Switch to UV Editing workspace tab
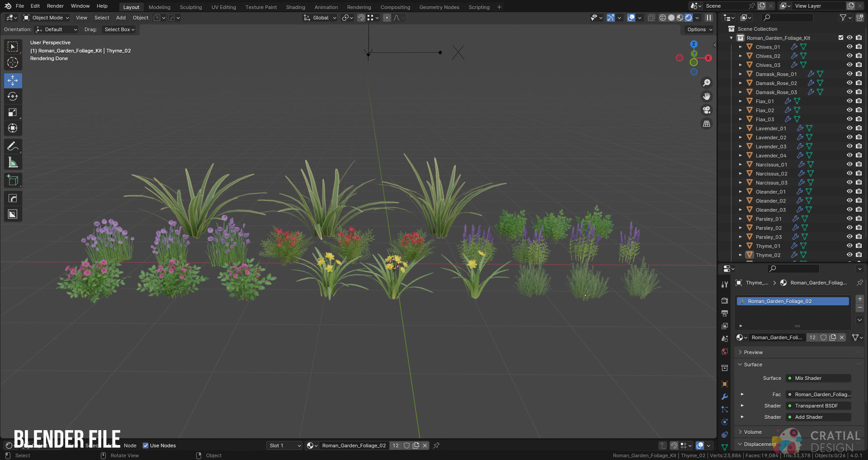The width and height of the screenshot is (868, 460). tap(224, 7)
